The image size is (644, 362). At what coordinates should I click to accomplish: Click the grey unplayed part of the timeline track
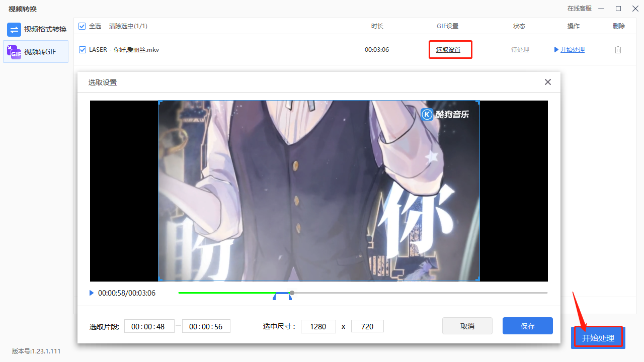click(x=421, y=293)
